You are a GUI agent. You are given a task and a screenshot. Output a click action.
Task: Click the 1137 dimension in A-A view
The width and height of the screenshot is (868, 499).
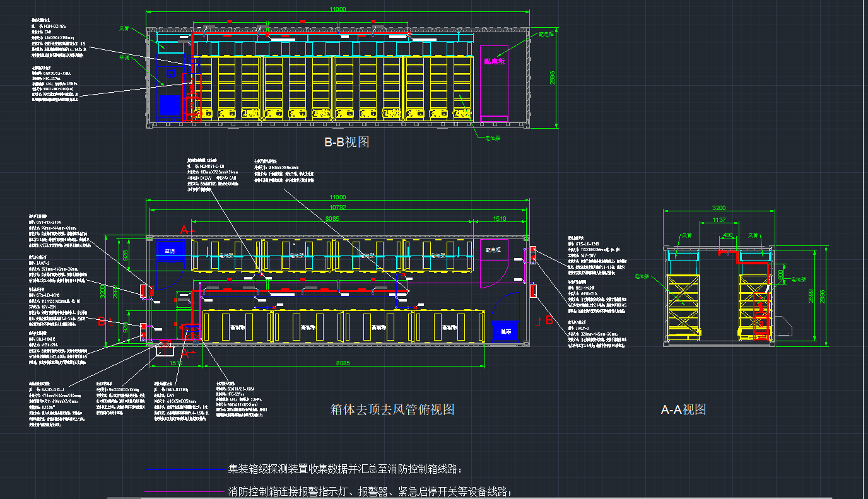point(718,220)
